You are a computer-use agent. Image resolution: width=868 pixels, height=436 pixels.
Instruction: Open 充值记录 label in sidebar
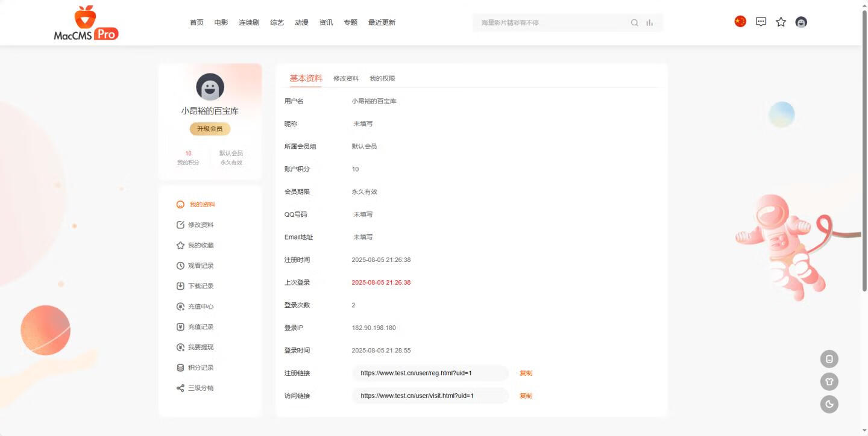201,327
